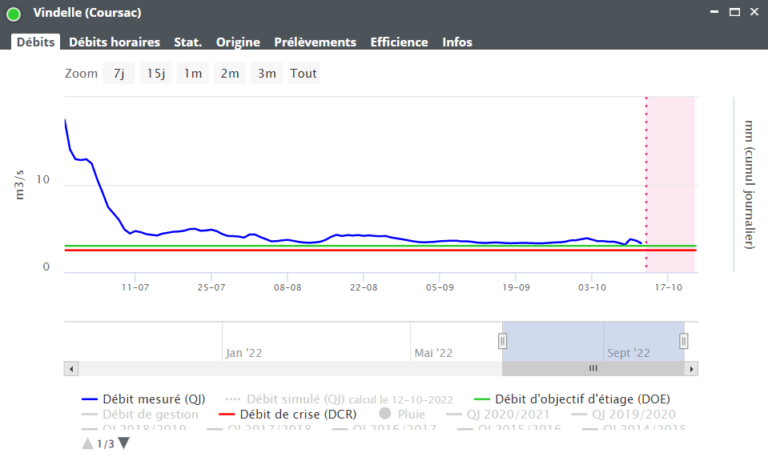Click the green station status indicator
Image resolution: width=768 pixels, height=469 pixels.
(14, 14)
